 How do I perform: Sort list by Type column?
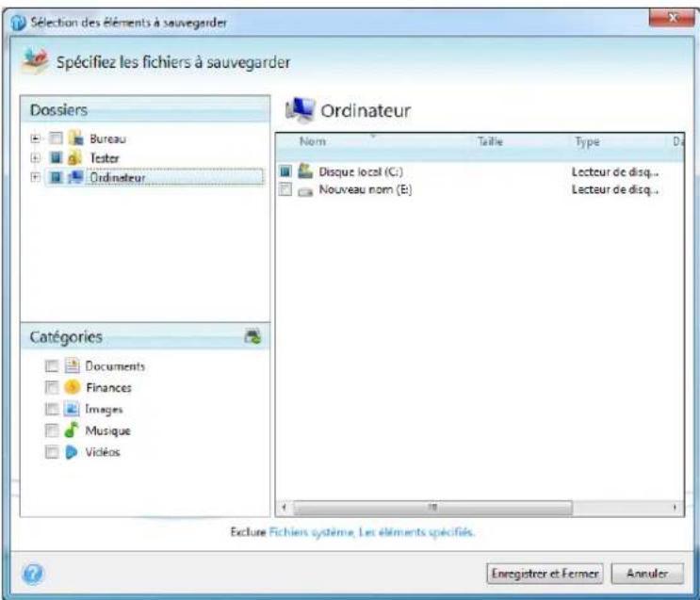pyautogui.click(x=587, y=141)
